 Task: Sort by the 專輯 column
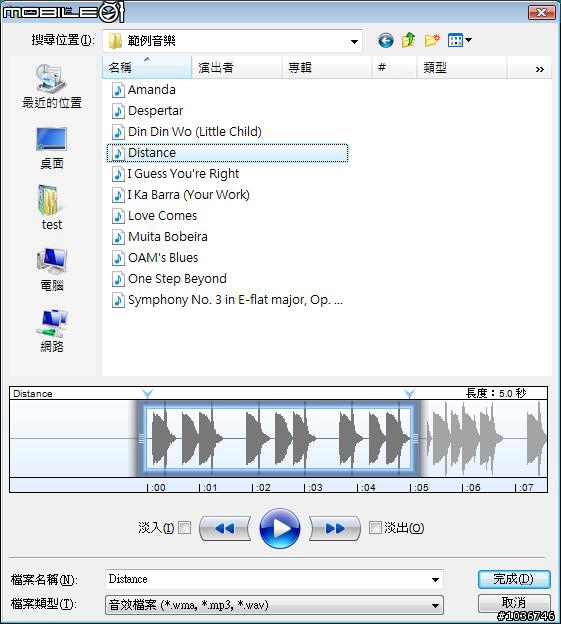point(327,68)
